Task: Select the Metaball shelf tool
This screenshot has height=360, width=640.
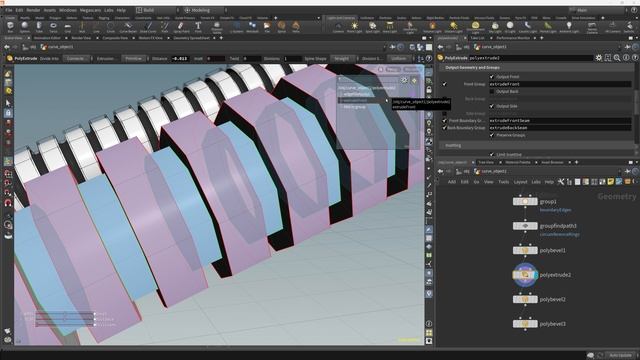Action: pyautogui.click(x=252, y=27)
